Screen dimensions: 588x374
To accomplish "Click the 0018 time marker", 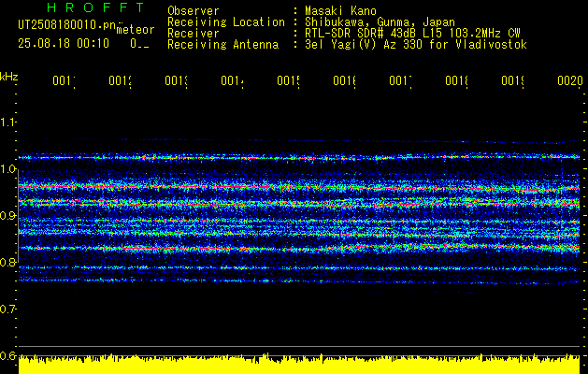I will (456, 80).
